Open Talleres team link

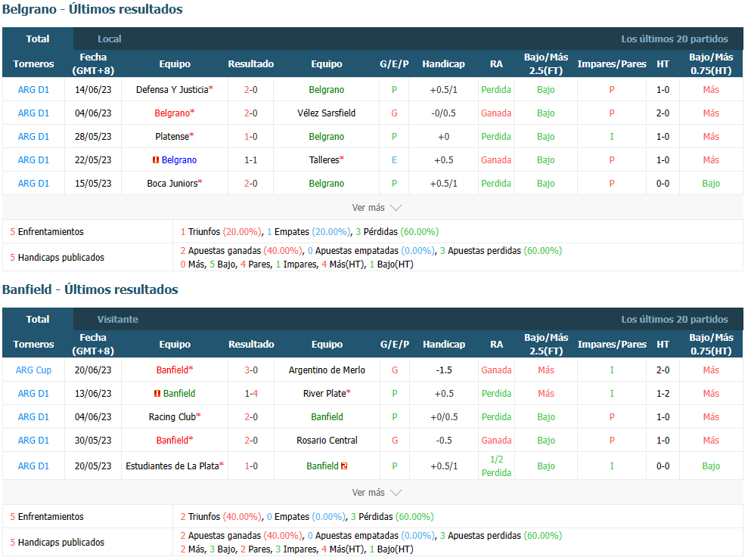click(324, 160)
